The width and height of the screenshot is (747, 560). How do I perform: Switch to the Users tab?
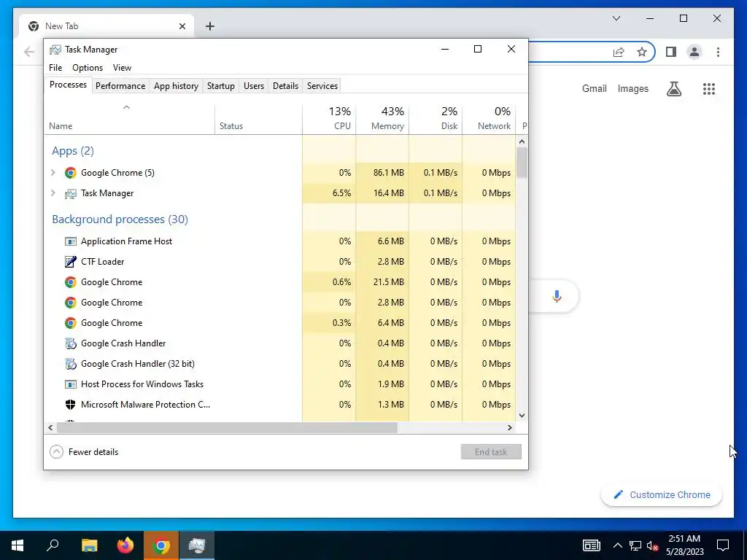(x=253, y=86)
